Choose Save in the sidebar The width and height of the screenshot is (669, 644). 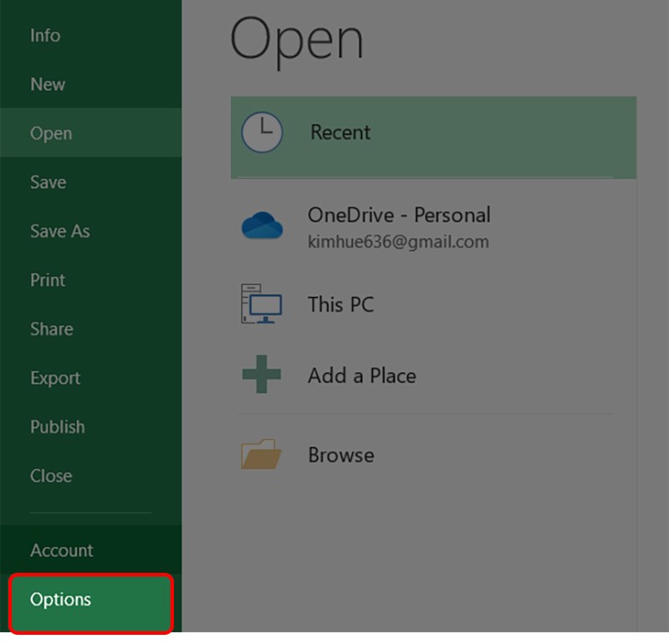coord(90,182)
